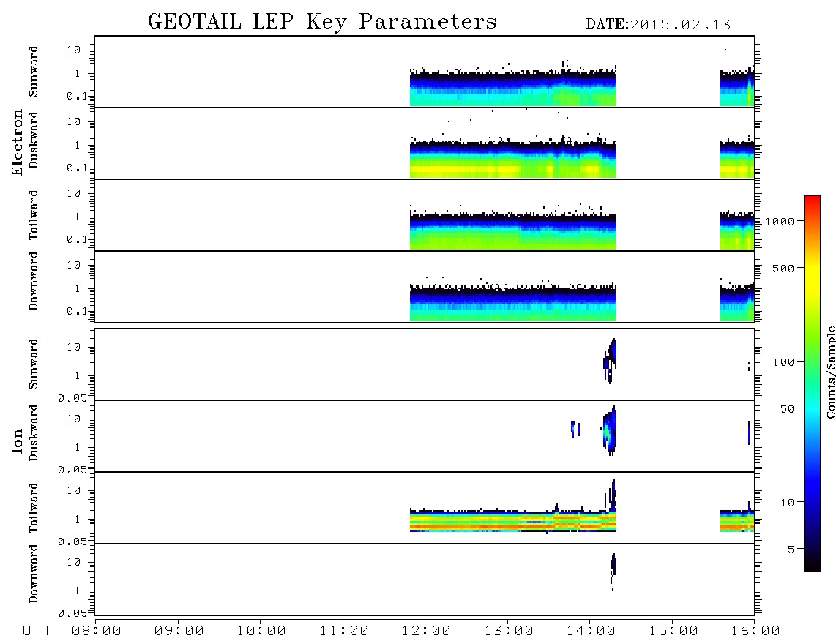The width and height of the screenshot is (836, 644).
Task: Select the 11:00 time axis label
Action: (344, 632)
